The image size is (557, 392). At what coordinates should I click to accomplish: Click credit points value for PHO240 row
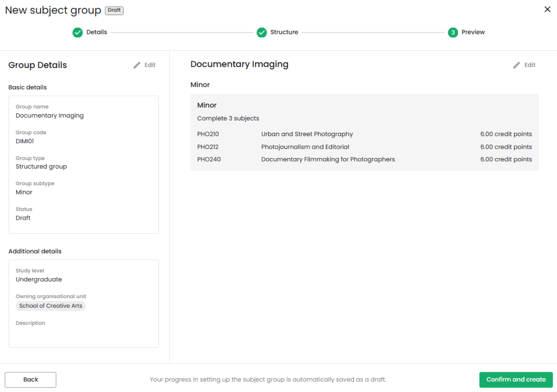point(506,159)
